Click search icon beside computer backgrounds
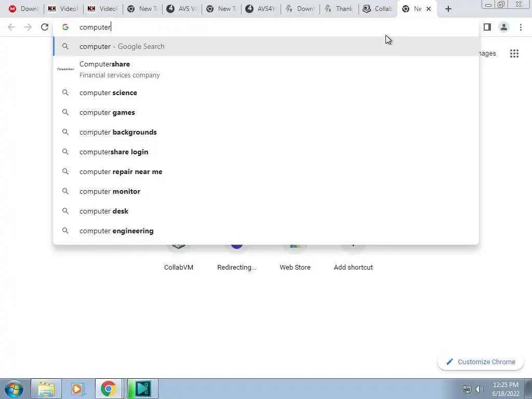 (65, 132)
